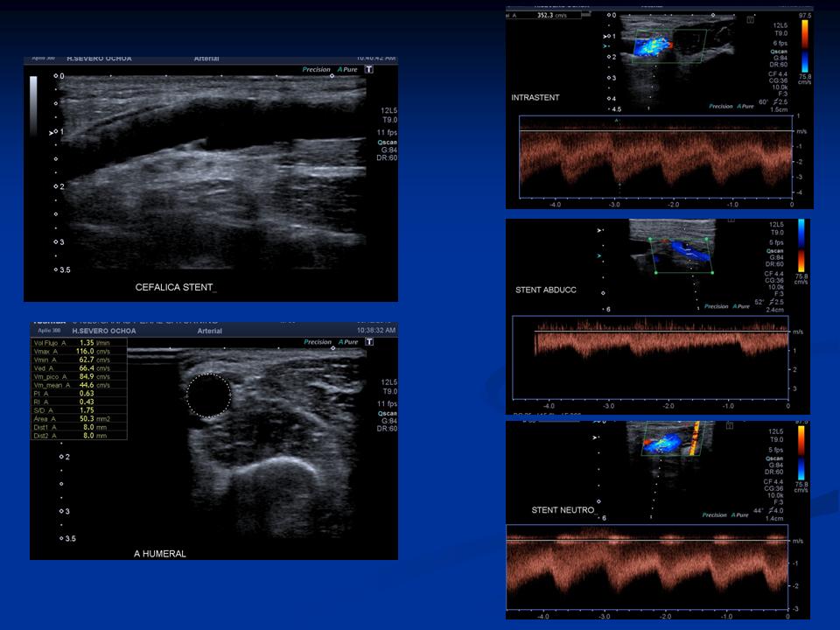Click the 'Vol Flujo A 1.35 l/min' row
The image size is (840, 630).
tap(79, 343)
